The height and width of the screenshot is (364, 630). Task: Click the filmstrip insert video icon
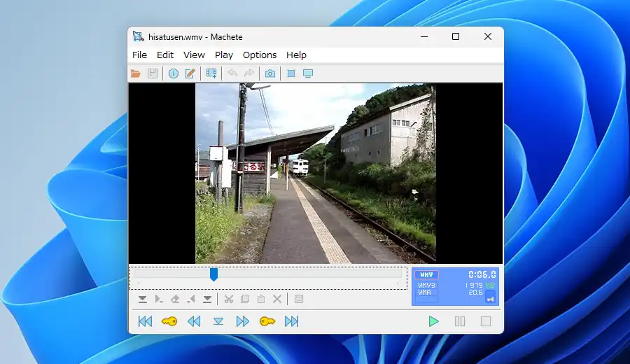(211, 73)
